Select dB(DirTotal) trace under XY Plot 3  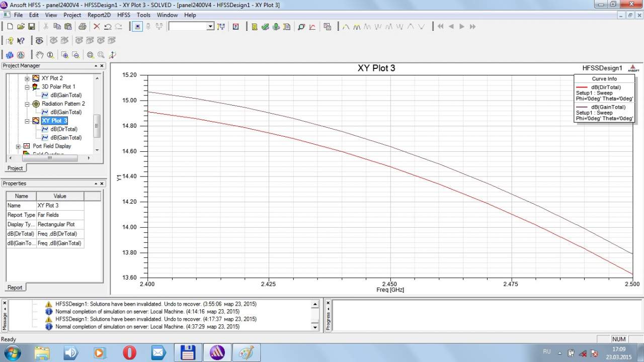64,129
